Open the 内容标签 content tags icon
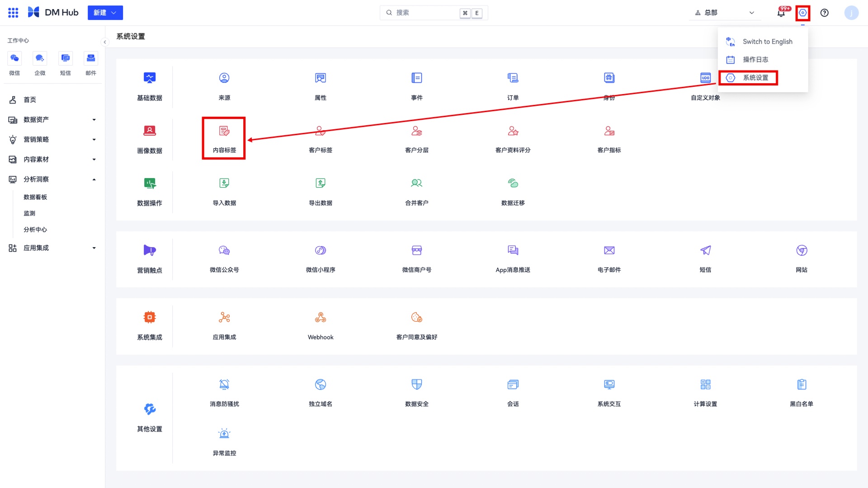Image resolution: width=868 pixels, height=488 pixels. pyautogui.click(x=224, y=131)
